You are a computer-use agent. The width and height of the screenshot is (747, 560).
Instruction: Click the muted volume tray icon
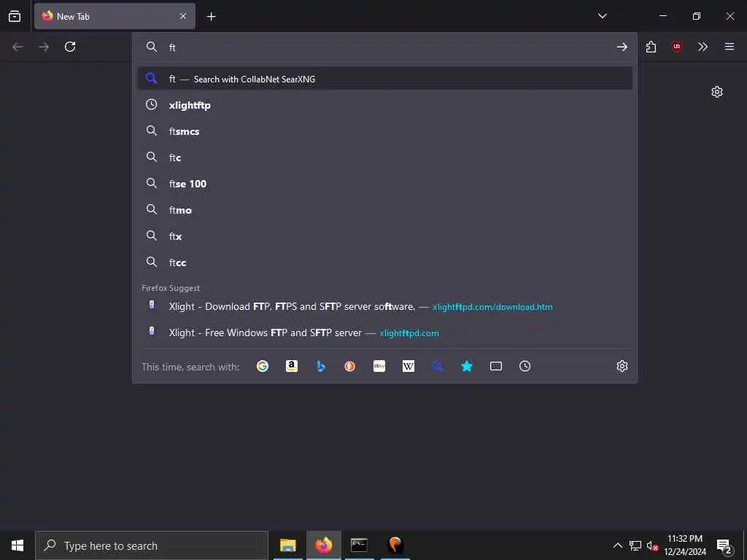[x=651, y=545]
